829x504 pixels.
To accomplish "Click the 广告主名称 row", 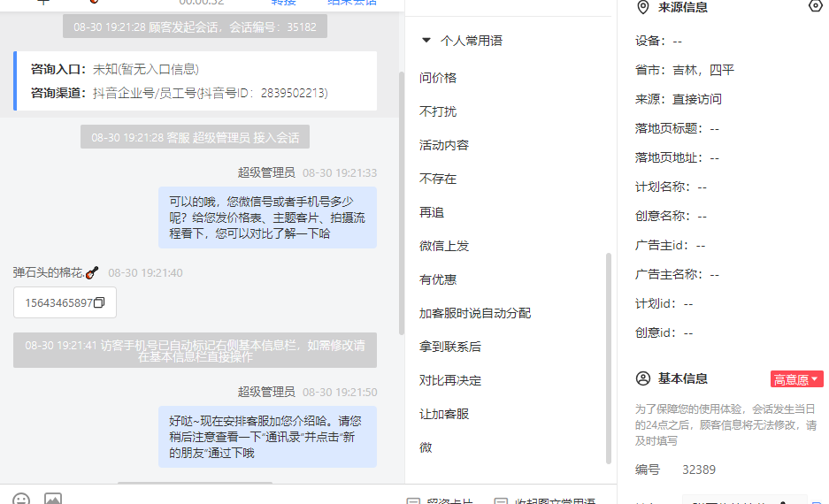I will point(677,274).
